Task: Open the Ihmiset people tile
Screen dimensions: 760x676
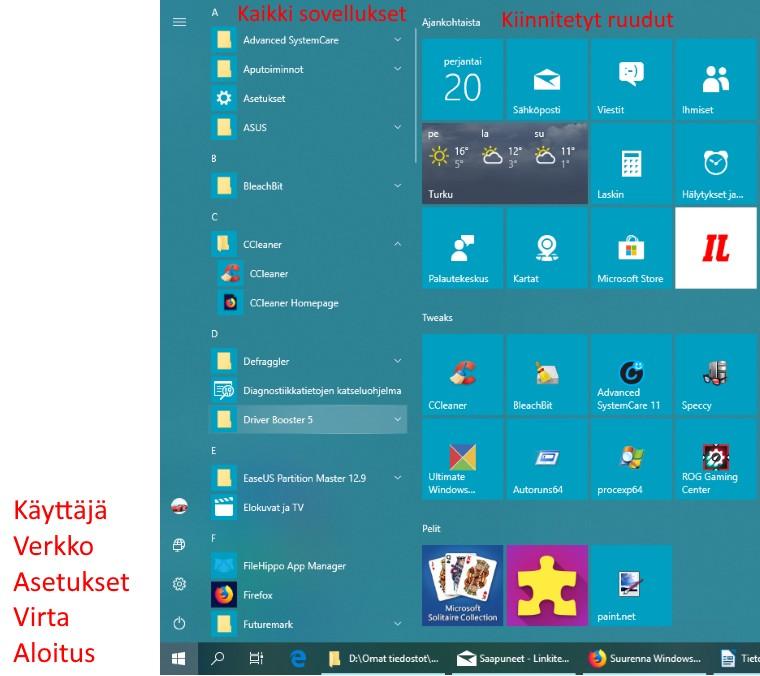Action: pos(716,80)
